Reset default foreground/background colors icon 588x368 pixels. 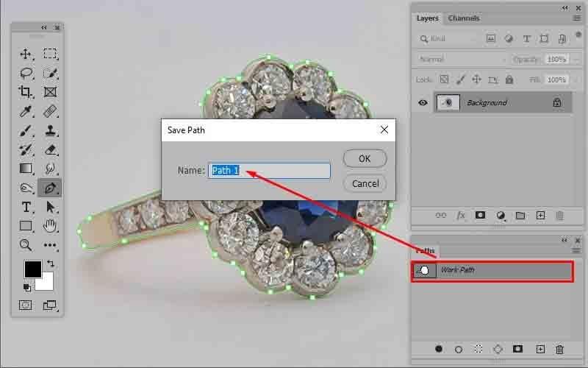tap(27, 288)
